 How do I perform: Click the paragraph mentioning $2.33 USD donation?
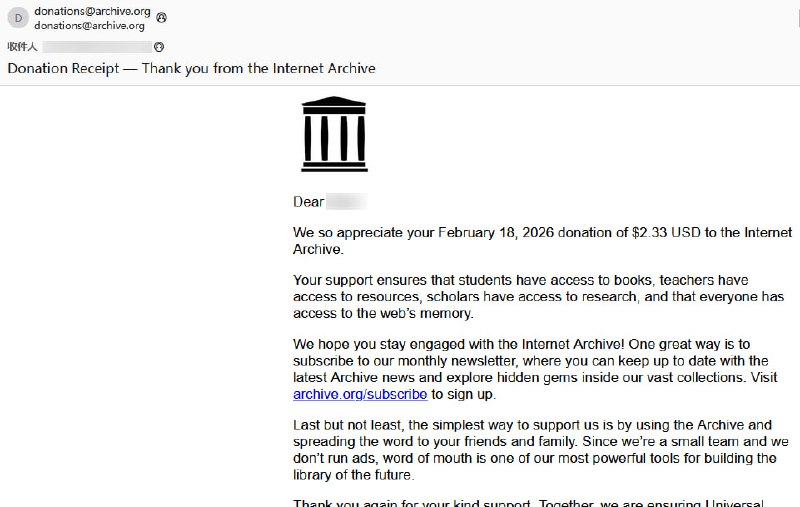pos(542,241)
